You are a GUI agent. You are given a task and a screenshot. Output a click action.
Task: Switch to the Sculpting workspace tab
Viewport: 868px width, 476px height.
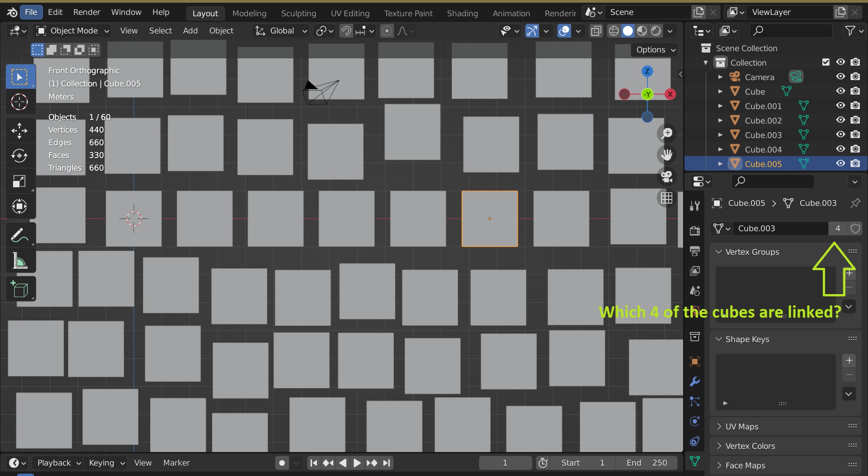click(298, 13)
